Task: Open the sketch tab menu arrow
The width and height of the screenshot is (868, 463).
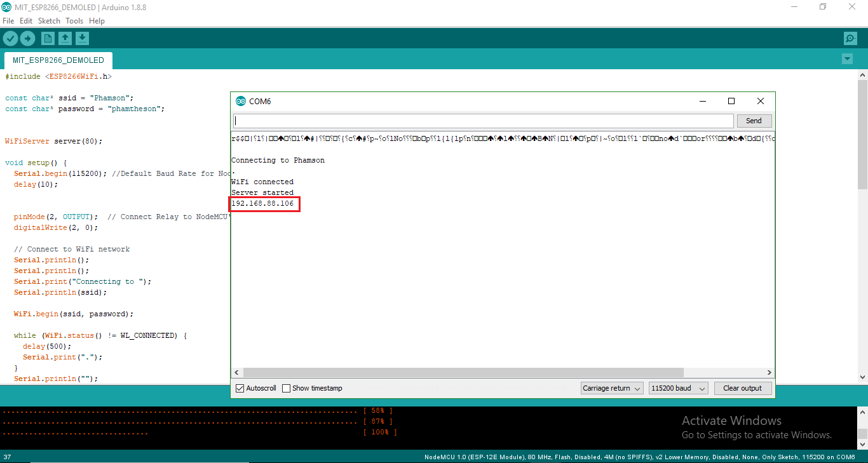Action: pos(847,59)
